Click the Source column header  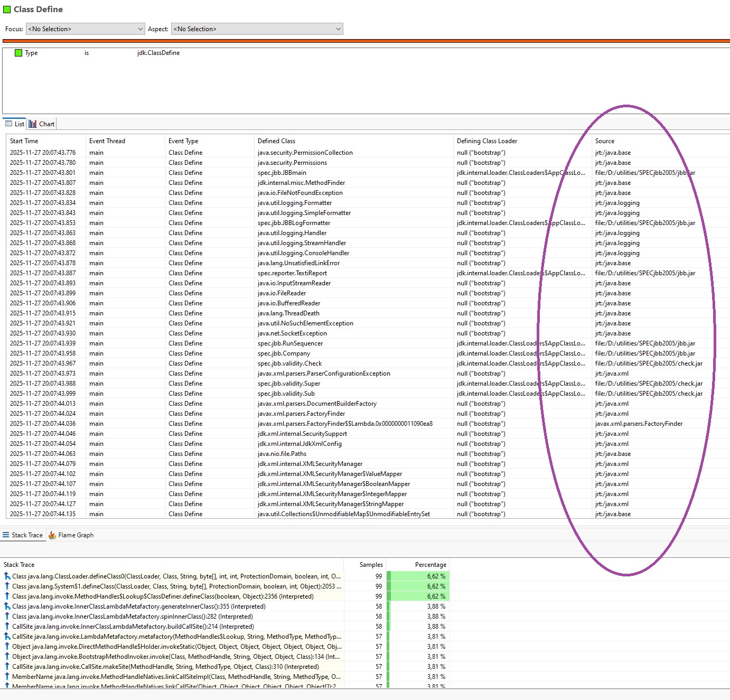605,141
